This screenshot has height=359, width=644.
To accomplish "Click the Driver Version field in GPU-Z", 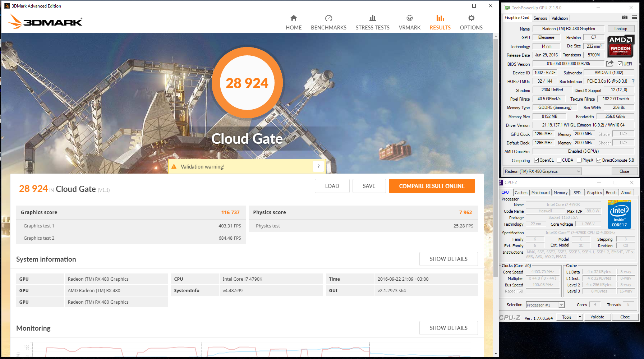I will click(583, 125).
